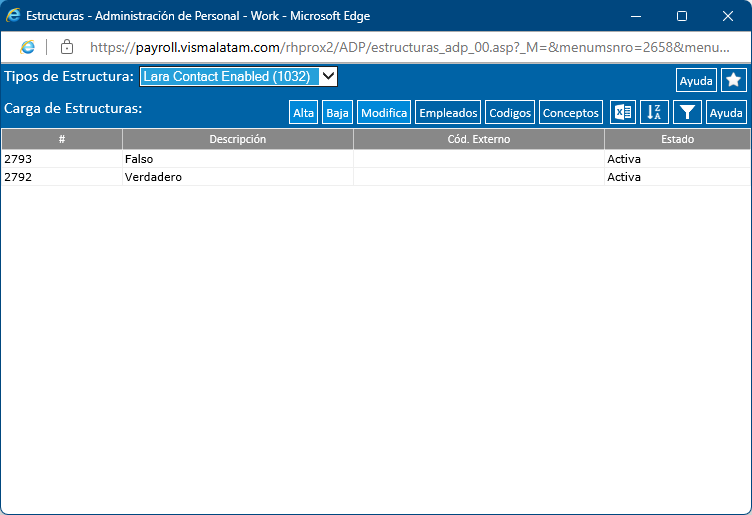Sort by Estado column header
Image resolution: width=752 pixels, height=515 pixels.
pyautogui.click(x=677, y=139)
